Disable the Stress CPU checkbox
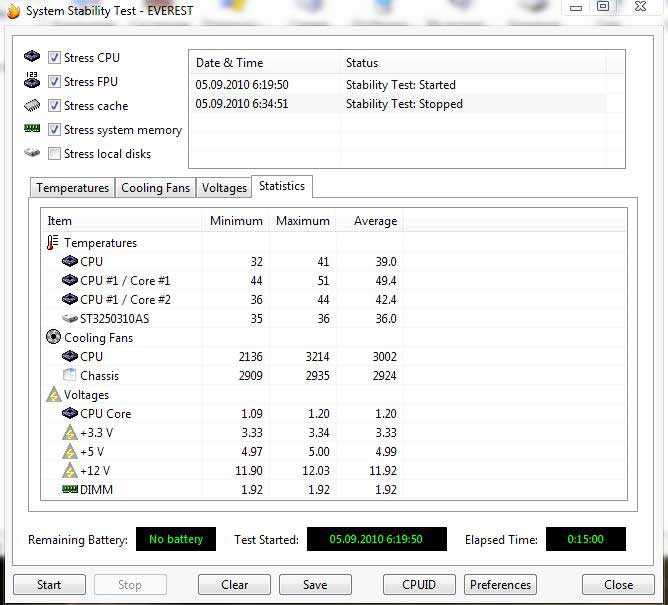This screenshot has height=605, width=668. [55, 58]
